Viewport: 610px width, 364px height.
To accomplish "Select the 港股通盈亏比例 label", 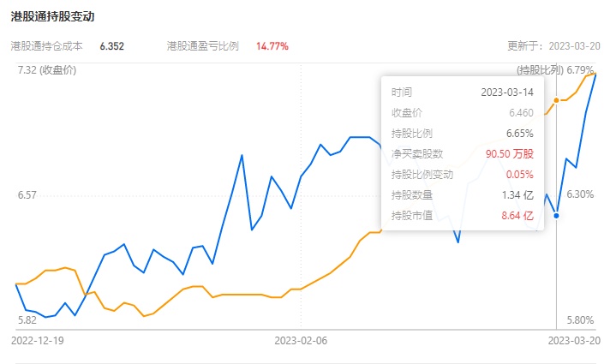I will [203, 46].
